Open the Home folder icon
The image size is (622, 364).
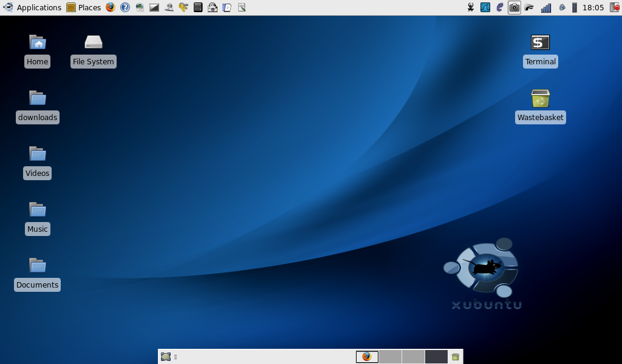(38, 42)
